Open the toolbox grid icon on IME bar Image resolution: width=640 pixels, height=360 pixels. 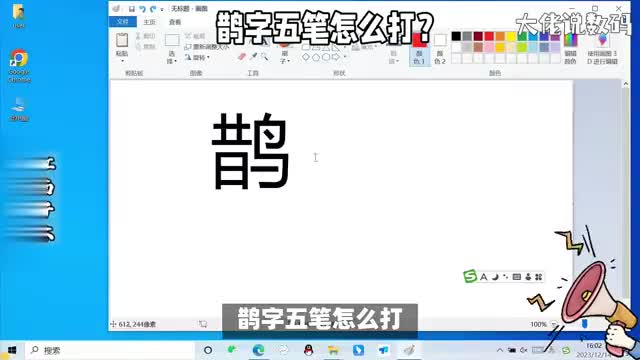click(x=539, y=277)
